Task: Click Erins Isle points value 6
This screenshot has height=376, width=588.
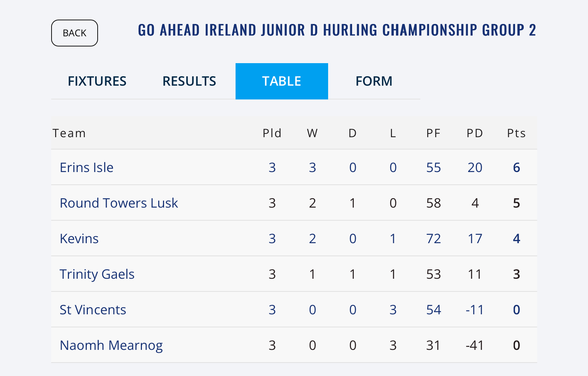Action: [516, 167]
